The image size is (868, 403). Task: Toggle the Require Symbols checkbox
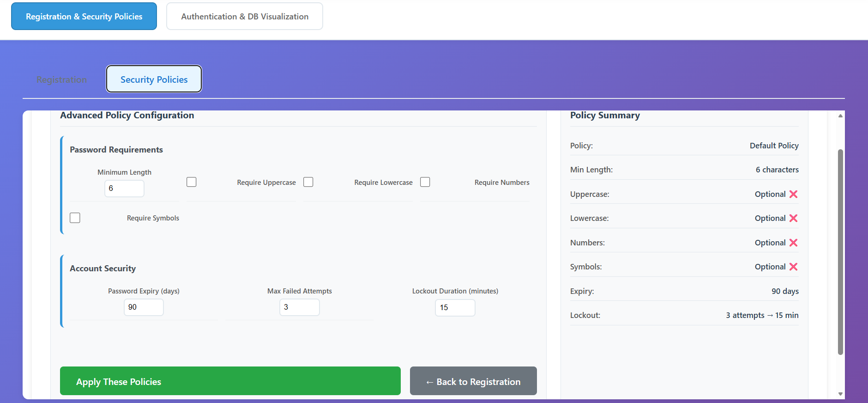coord(75,218)
